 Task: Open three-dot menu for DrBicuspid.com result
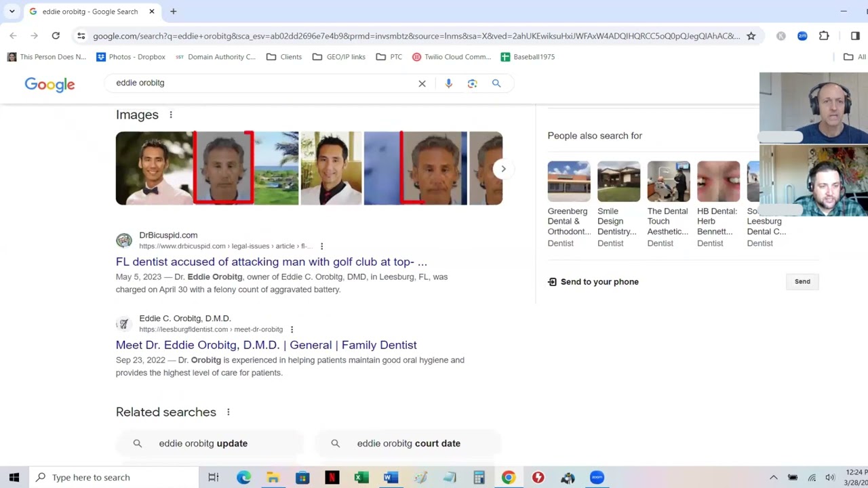(321, 246)
